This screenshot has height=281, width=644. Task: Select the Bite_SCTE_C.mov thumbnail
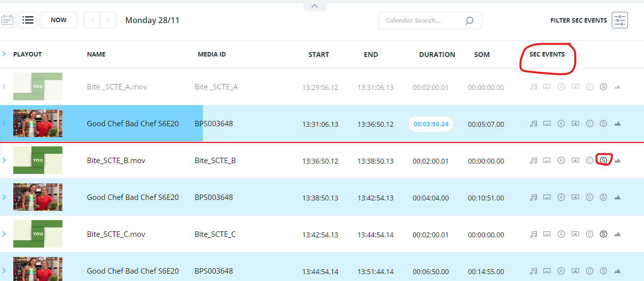tap(38, 234)
